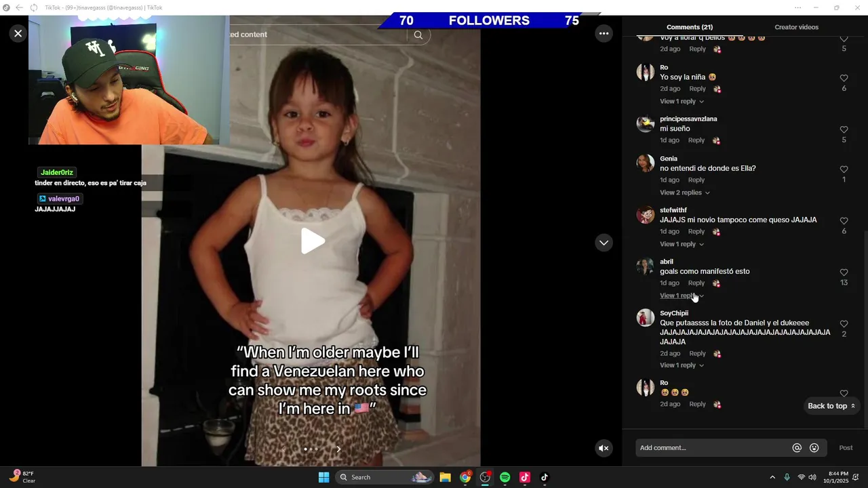Like principessavnzlana's "mi sueño" comment
The width and height of the screenshot is (868, 488).
[x=844, y=129]
